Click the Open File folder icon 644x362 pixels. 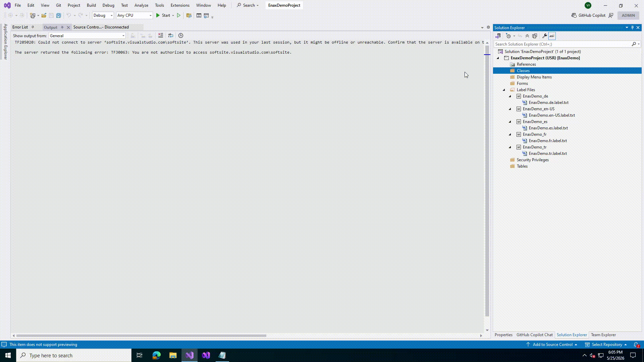click(44, 15)
